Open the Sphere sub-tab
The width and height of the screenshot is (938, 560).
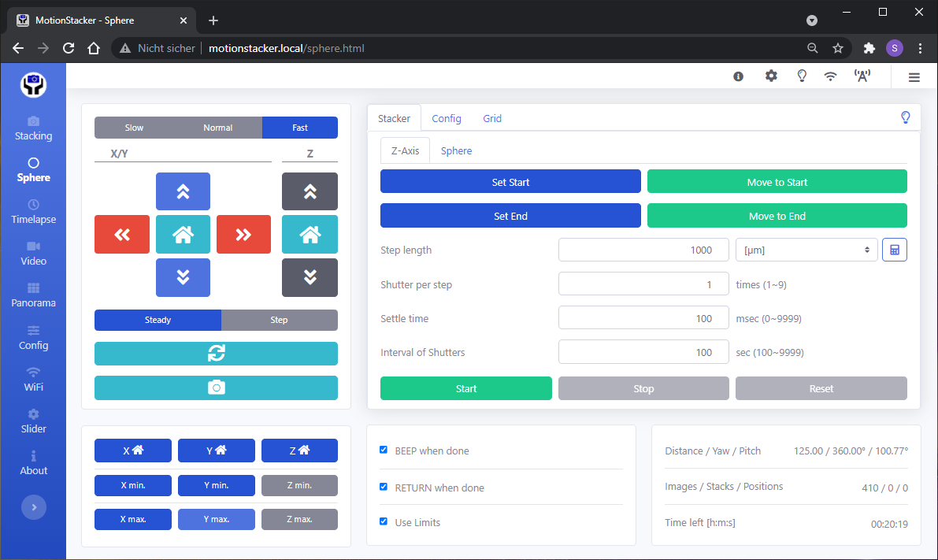pyautogui.click(x=456, y=150)
